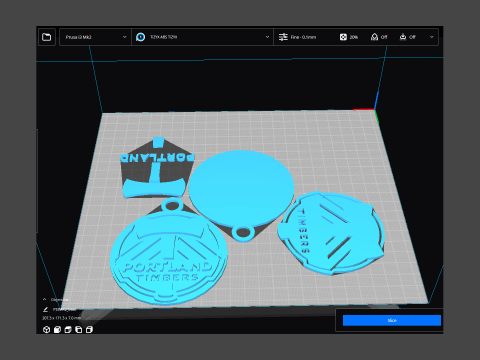The width and height of the screenshot is (480, 360).
Task: Click the blue Slice button
Action: click(392, 320)
